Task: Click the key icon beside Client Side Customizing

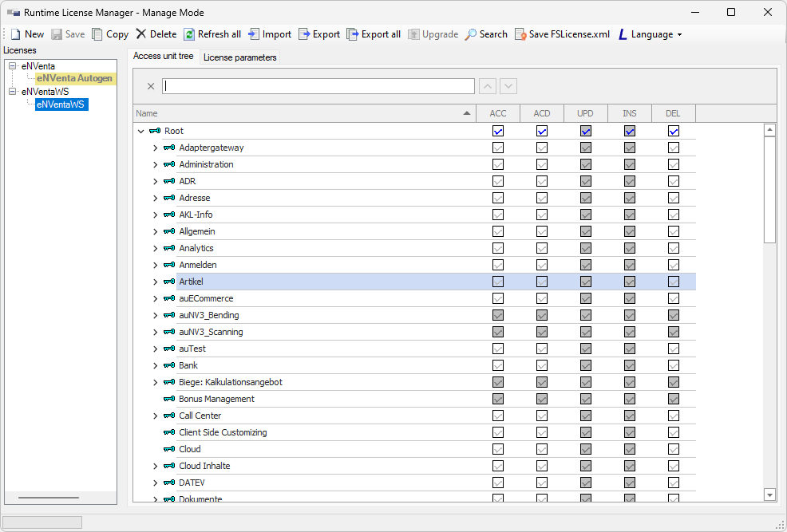Action: click(x=170, y=432)
